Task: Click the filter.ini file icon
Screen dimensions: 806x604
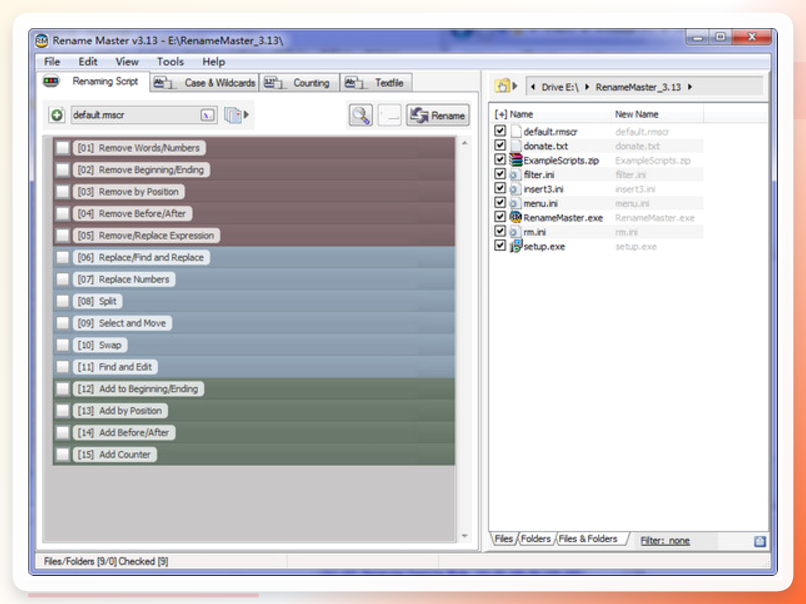Action: pos(516,175)
